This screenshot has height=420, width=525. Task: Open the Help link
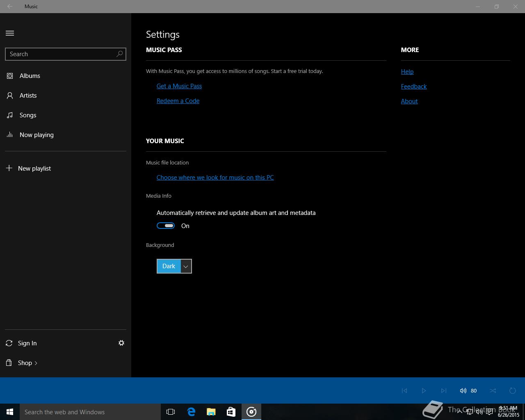(x=407, y=72)
